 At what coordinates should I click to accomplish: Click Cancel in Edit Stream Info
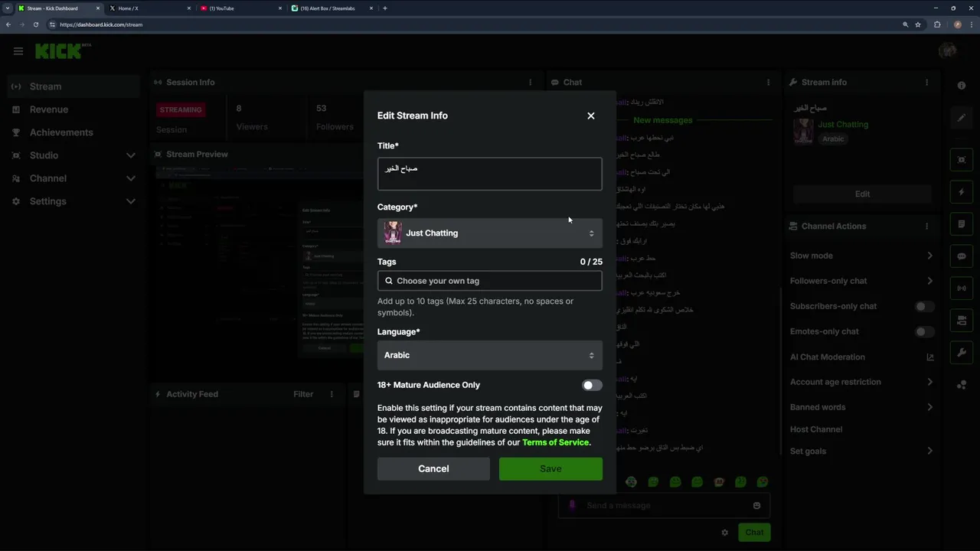433,468
